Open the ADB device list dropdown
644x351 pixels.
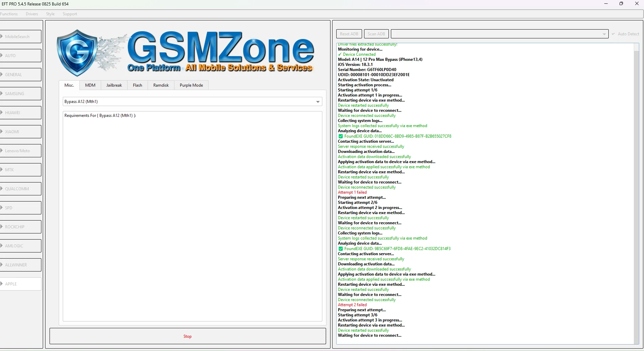(x=499, y=34)
